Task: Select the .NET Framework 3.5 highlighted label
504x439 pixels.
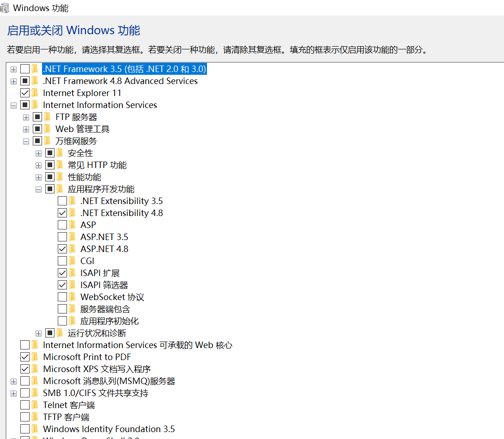Action: [x=124, y=69]
